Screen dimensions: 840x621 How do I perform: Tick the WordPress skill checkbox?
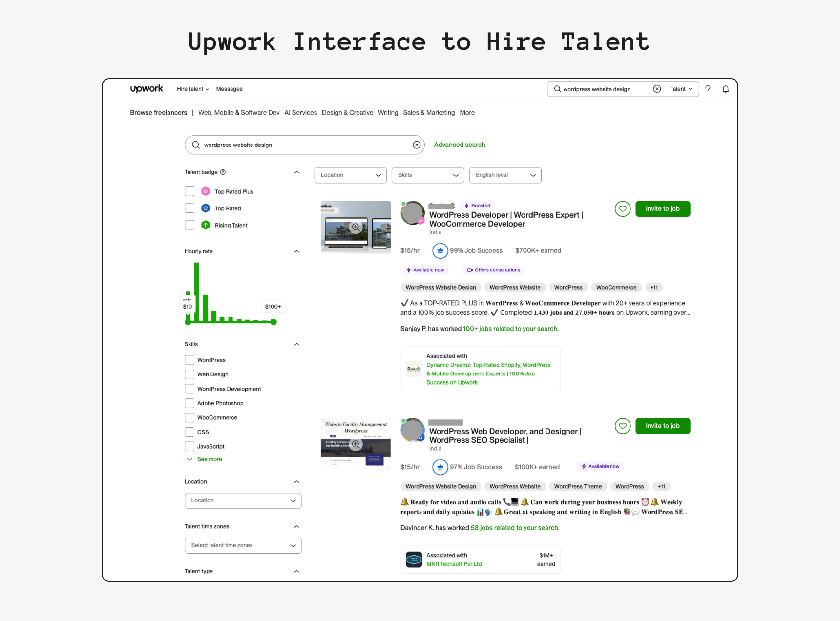pos(189,360)
